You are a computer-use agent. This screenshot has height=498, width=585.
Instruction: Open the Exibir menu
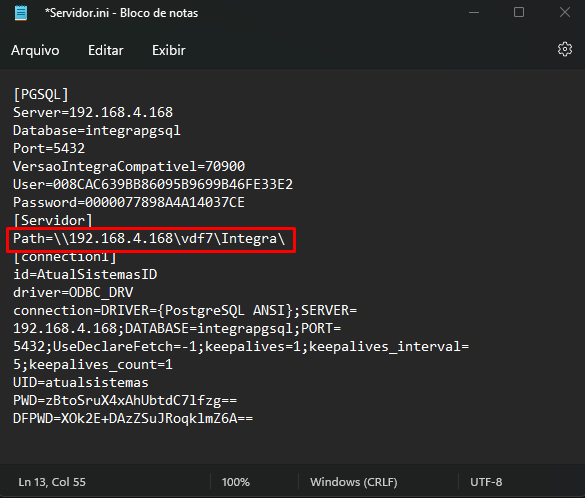coord(169,50)
